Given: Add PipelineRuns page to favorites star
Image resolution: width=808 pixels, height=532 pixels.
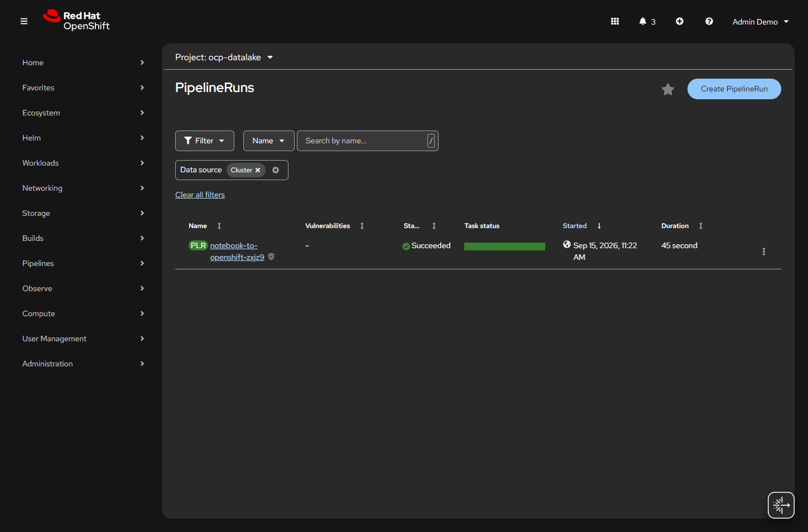Looking at the screenshot, I should click(x=668, y=89).
